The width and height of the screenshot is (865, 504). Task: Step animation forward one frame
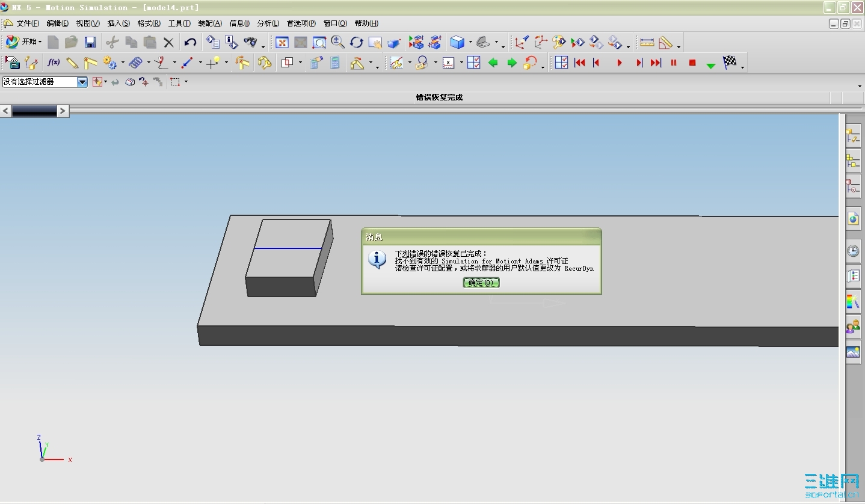(x=639, y=63)
